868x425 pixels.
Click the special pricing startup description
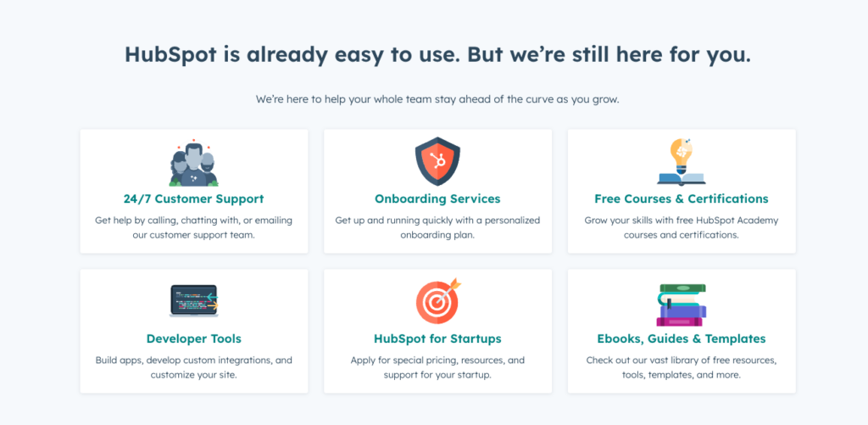click(437, 367)
